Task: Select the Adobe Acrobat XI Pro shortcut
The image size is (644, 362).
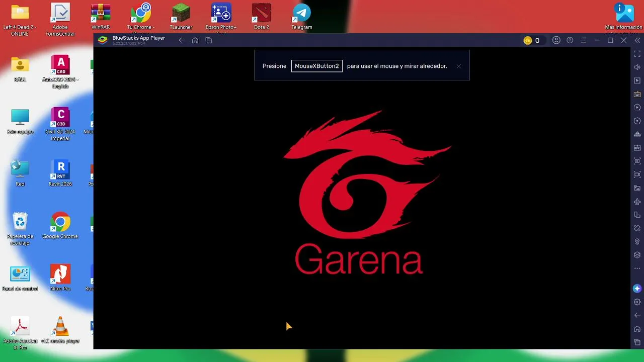Action: (x=20, y=333)
